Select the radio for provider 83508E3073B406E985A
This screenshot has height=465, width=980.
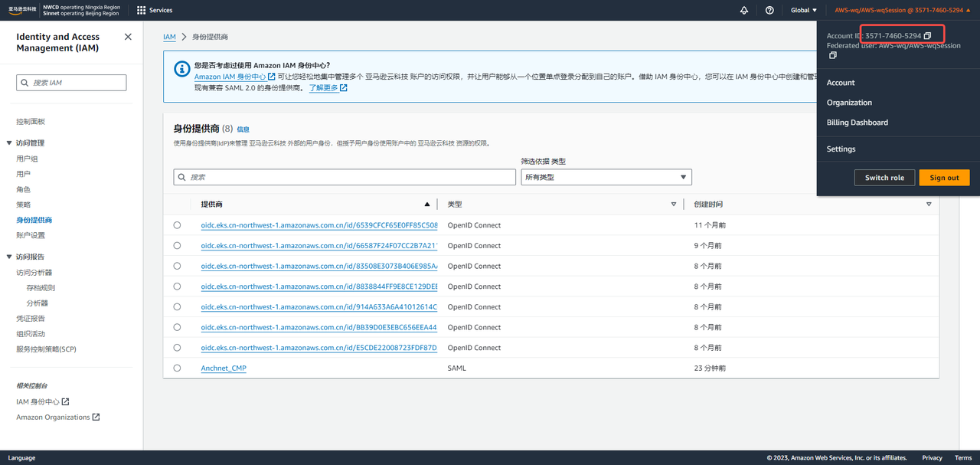pyautogui.click(x=177, y=266)
